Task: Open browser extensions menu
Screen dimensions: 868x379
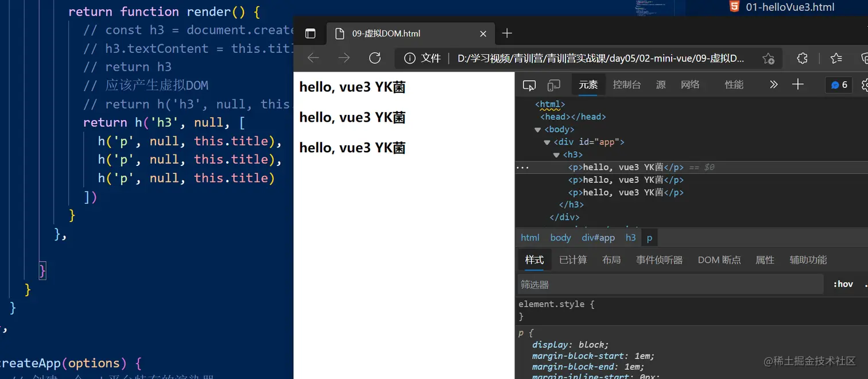Action: click(x=803, y=58)
